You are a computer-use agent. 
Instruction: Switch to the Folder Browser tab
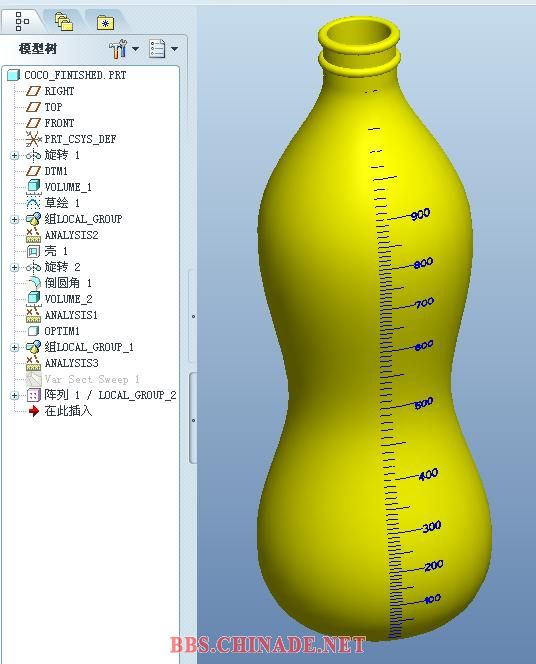click(64, 21)
